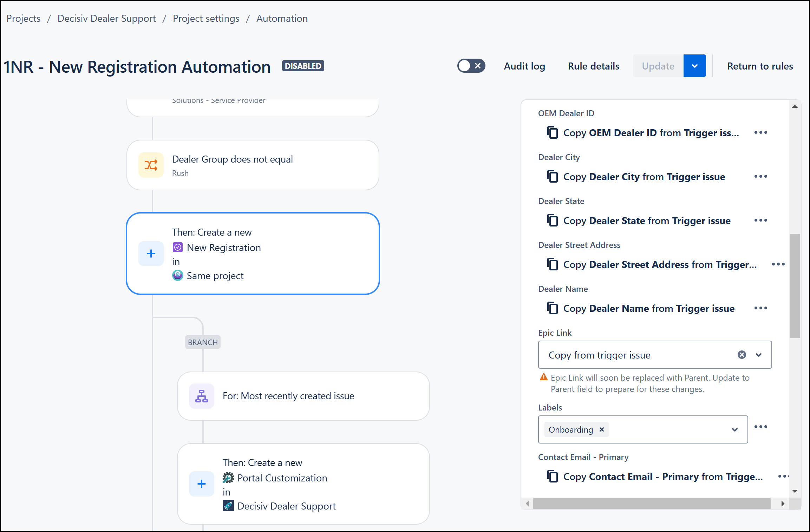Click the Decisiv Dealer Support rocket icon
The width and height of the screenshot is (810, 532).
click(x=228, y=506)
